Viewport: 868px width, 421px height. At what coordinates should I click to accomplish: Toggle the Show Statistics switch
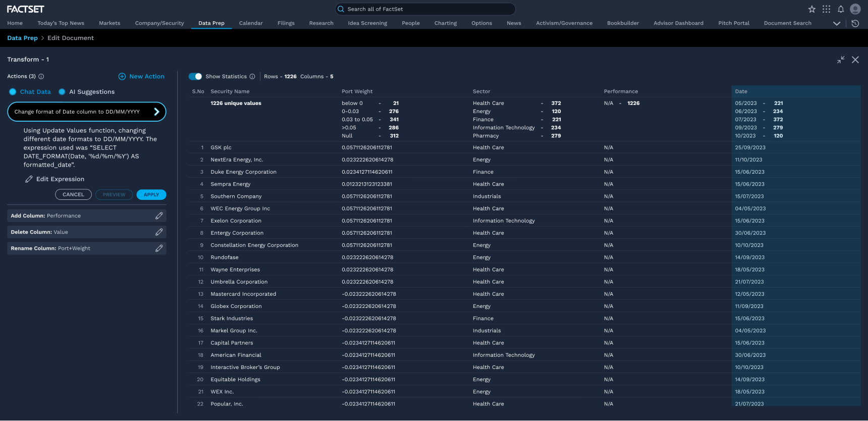195,77
